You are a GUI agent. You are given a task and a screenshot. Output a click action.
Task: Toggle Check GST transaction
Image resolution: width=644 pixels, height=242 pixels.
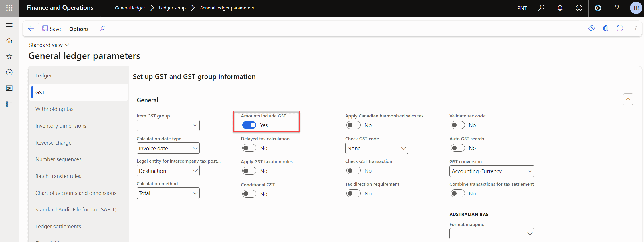click(x=353, y=171)
